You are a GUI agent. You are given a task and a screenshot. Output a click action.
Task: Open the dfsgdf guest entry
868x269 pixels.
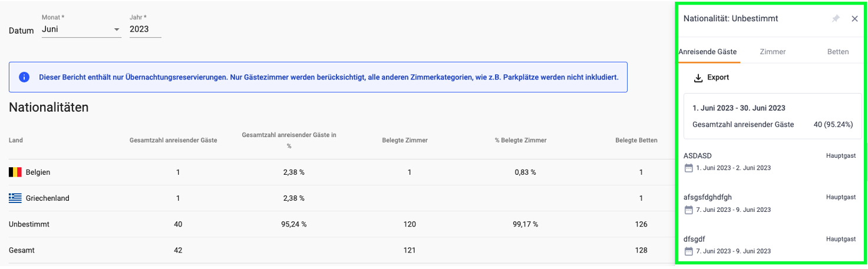[770, 245]
